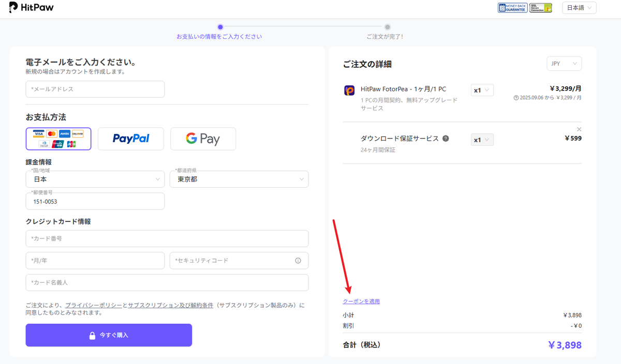Click the 小計 subtotal label
The height and width of the screenshot is (364, 621).
click(348, 315)
